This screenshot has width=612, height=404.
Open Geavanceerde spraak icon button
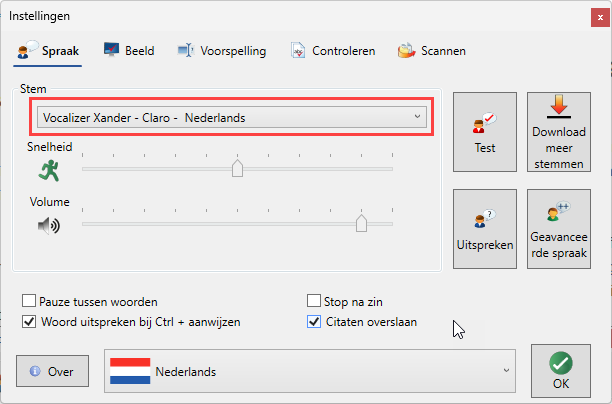click(559, 229)
